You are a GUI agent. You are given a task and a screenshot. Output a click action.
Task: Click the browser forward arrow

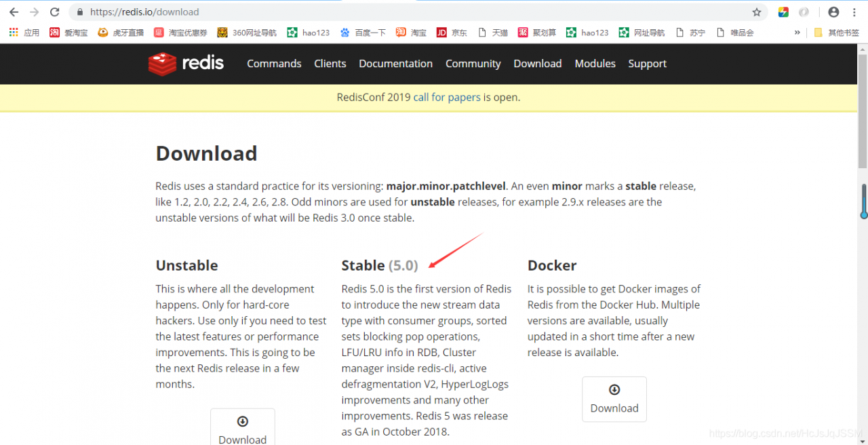34,12
